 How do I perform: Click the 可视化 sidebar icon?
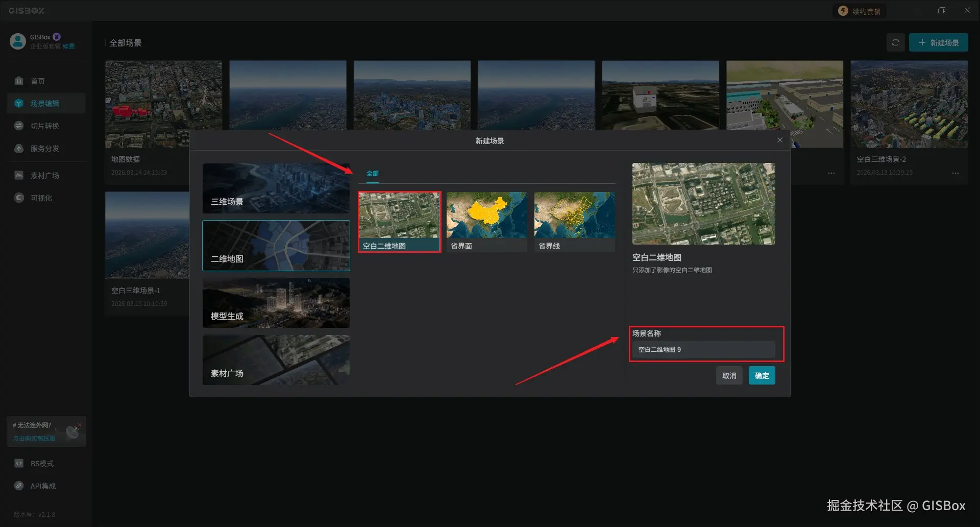[19, 198]
